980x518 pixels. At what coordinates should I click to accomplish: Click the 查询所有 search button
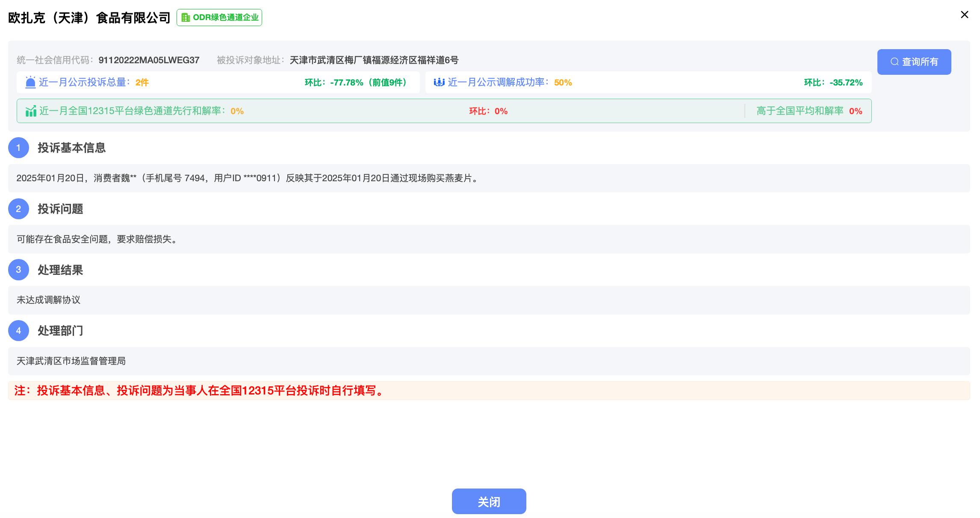914,62
